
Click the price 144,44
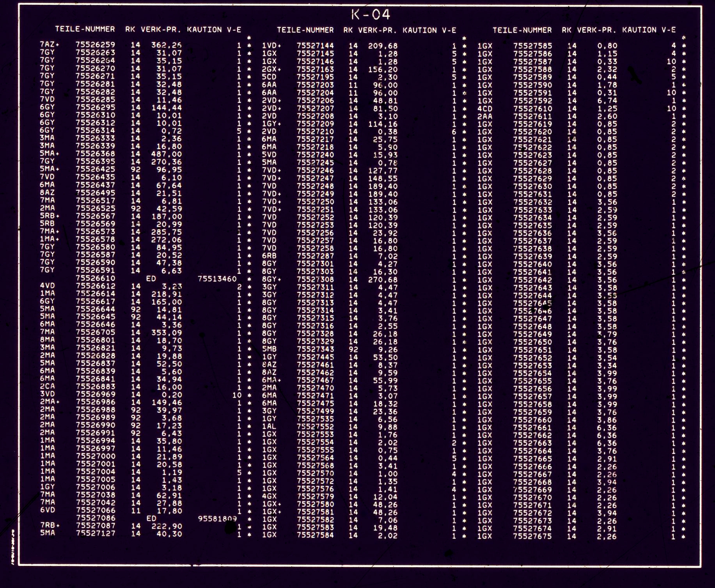(167, 107)
